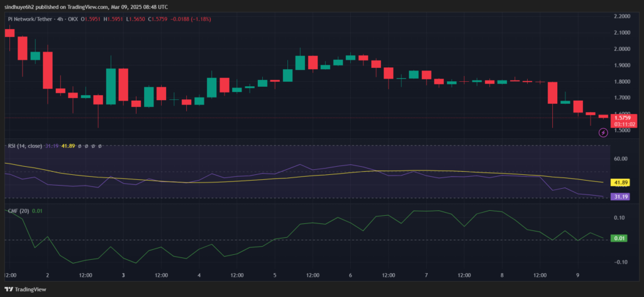Select the RSI (14, close) indicator label
Image resolution: width=644 pixels, height=297 pixels.
click(x=25, y=146)
